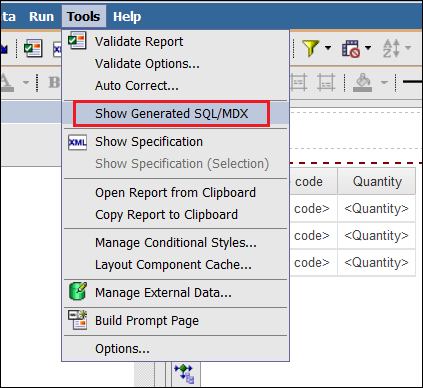Open the Run menu

(x=41, y=16)
